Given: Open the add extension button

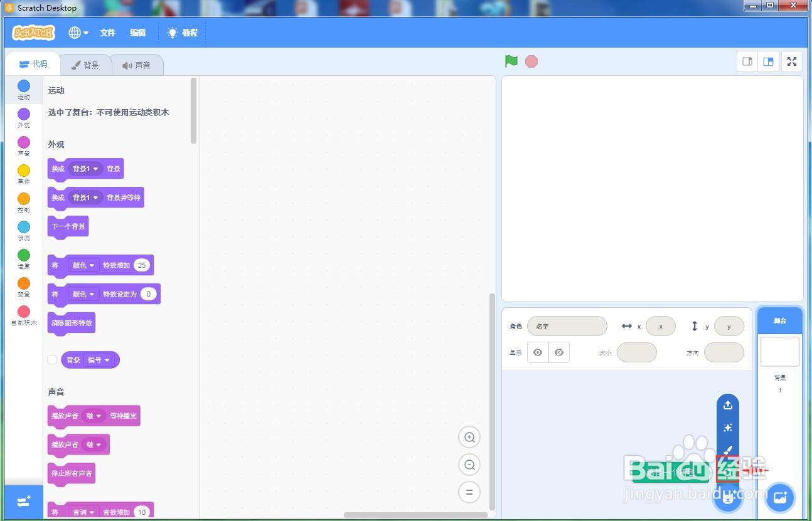Looking at the screenshot, I should coord(24,502).
